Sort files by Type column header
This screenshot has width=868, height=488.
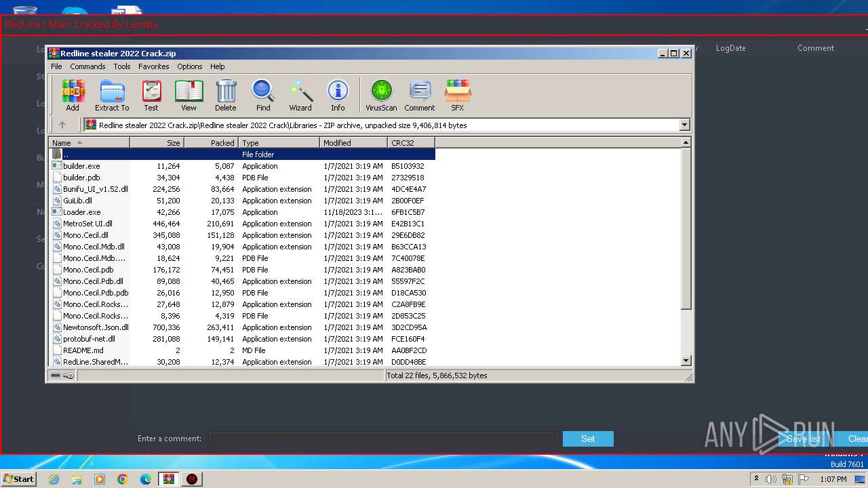pos(279,143)
